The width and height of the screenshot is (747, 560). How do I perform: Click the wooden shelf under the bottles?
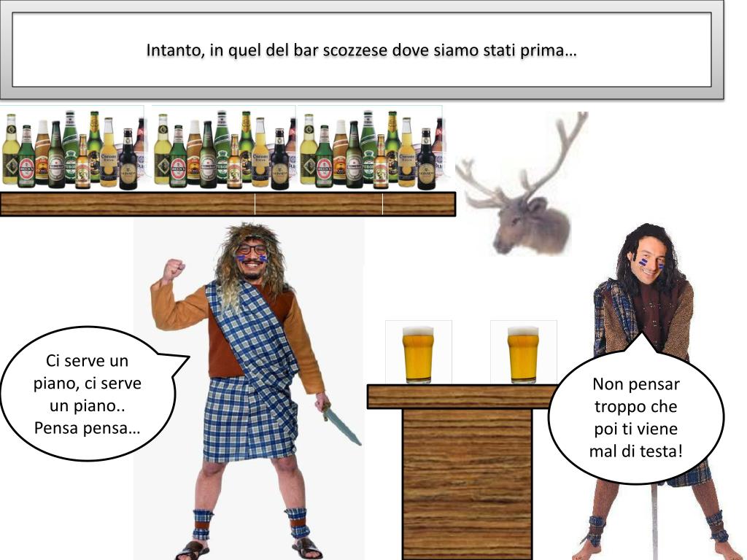(228, 204)
